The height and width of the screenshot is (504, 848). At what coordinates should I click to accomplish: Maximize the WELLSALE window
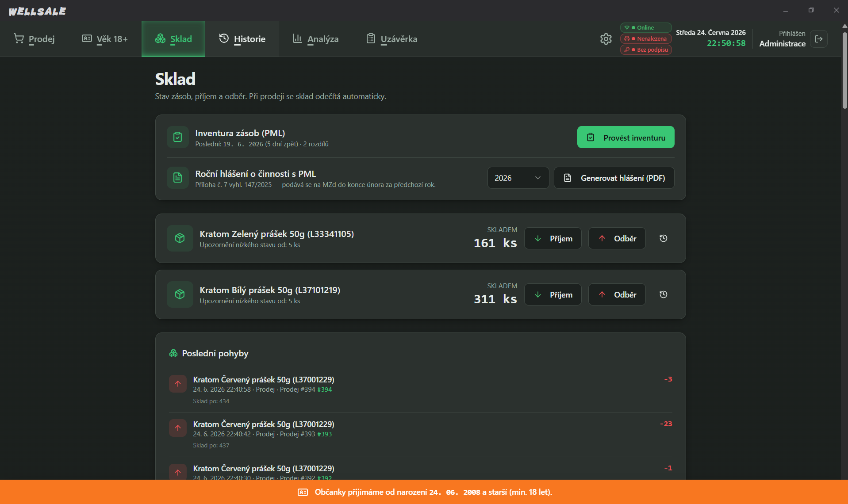811,10
